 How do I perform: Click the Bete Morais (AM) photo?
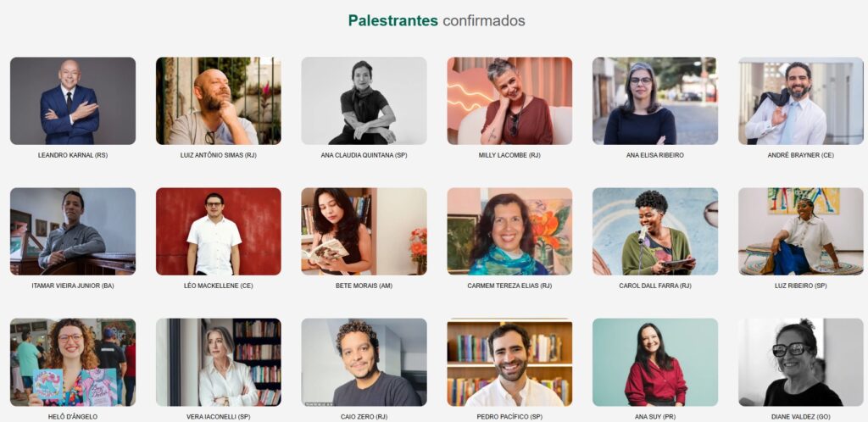[x=364, y=231]
